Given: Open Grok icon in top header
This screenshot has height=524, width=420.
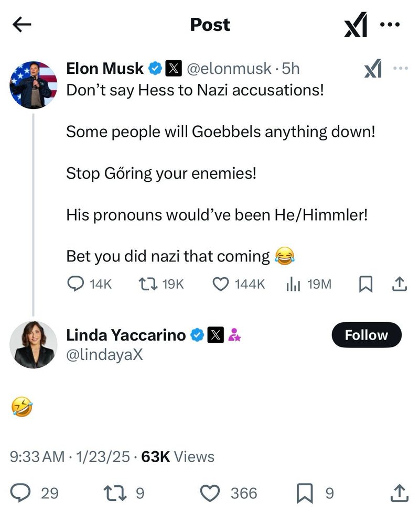Looking at the screenshot, I should tap(356, 25).
